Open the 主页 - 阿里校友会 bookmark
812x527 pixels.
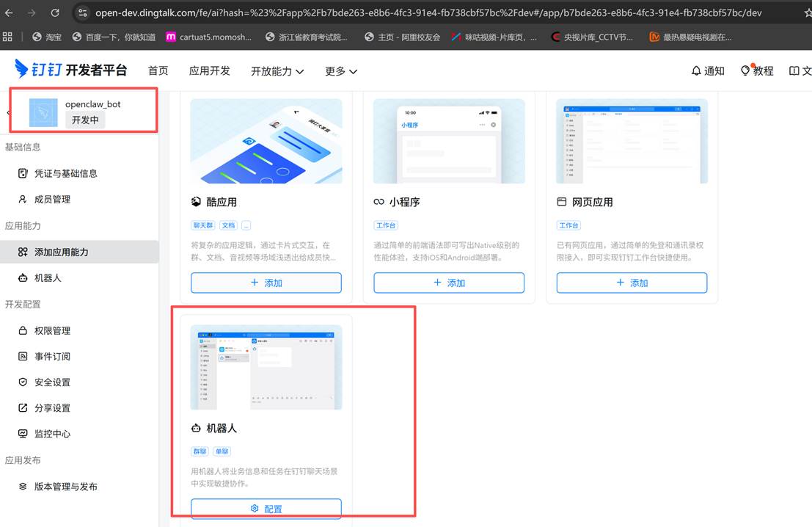click(x=403, y=37)
